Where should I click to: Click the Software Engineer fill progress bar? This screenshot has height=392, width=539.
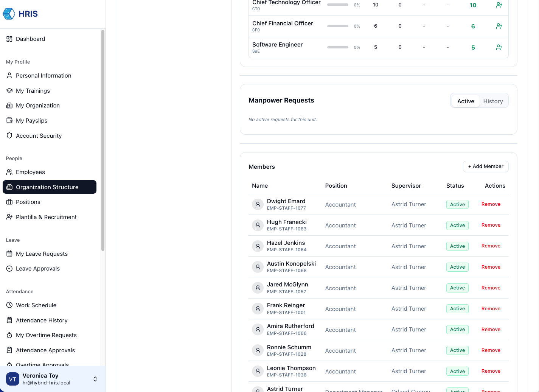[337, 47]
